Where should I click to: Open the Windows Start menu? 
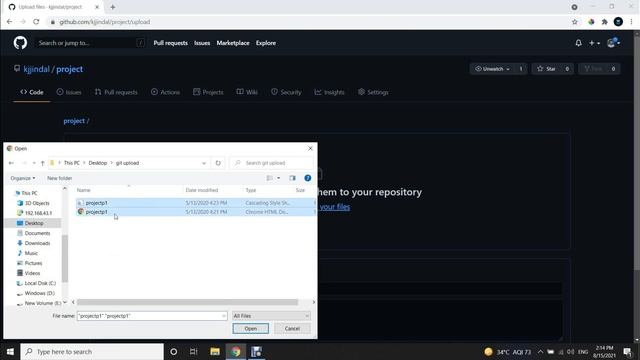pyautogui.click(x=10, y=351)
